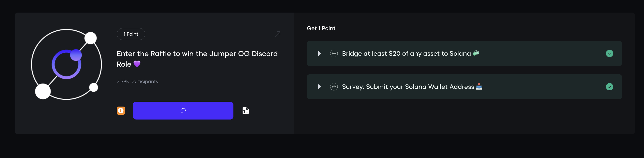Click the money emoji after Solana

476,53
